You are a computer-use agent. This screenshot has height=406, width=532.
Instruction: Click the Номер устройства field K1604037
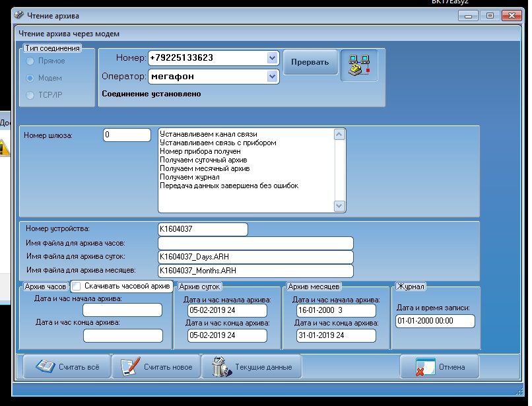(x=203, y=229)
